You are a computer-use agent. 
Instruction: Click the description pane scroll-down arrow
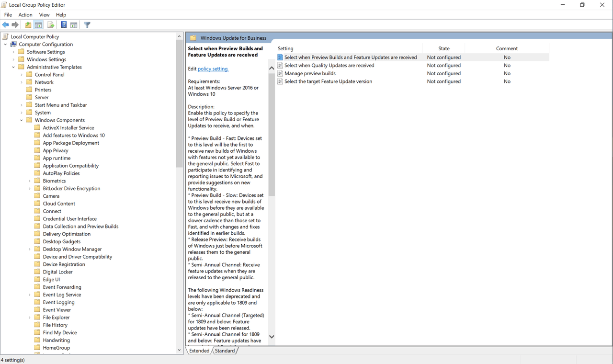[x=272, y=337]
